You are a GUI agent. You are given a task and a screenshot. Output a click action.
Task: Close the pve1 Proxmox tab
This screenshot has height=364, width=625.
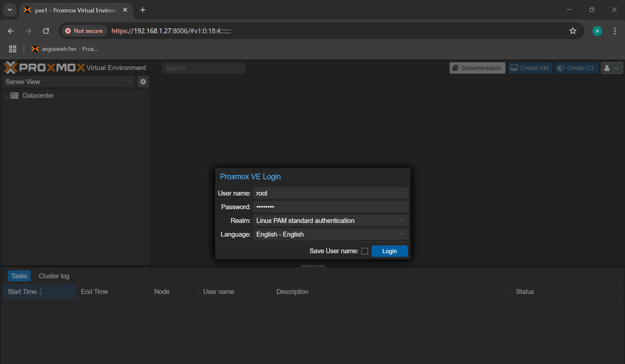tap(125, 10)
